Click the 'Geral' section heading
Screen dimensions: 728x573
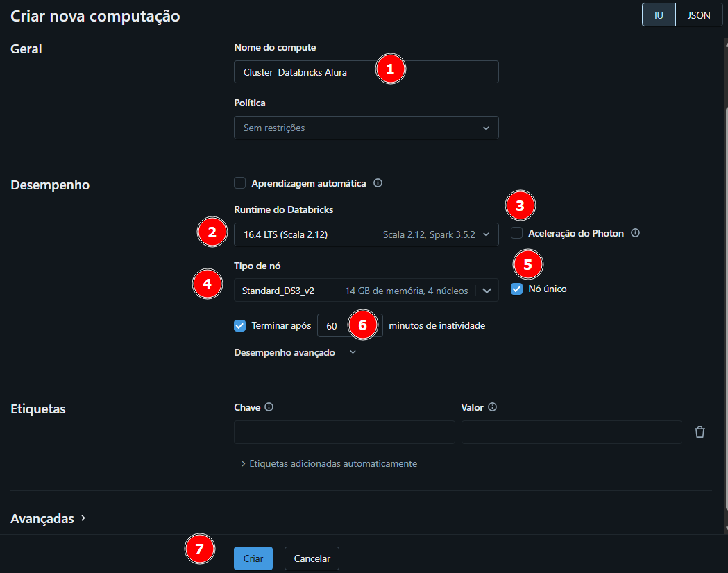[26, 49]
